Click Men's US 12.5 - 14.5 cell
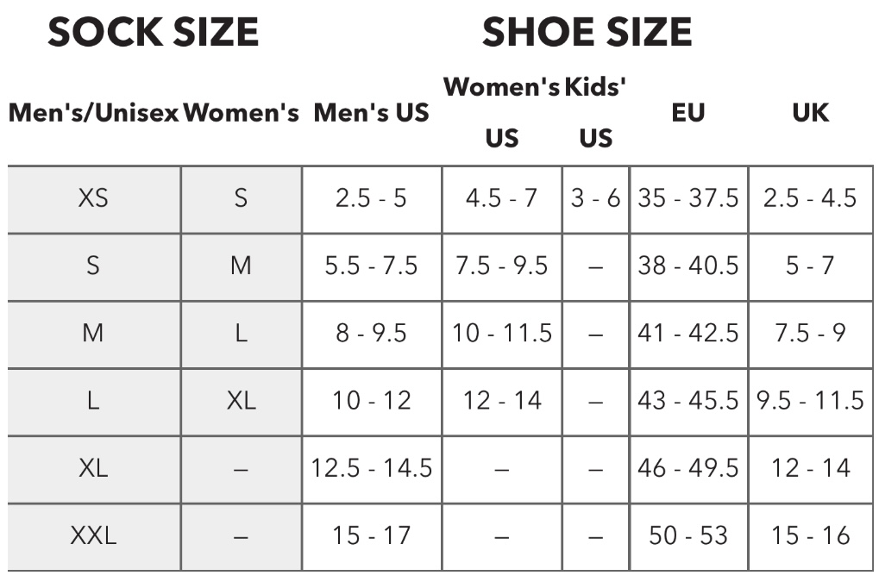879x588 pixels. coord(371,468)
